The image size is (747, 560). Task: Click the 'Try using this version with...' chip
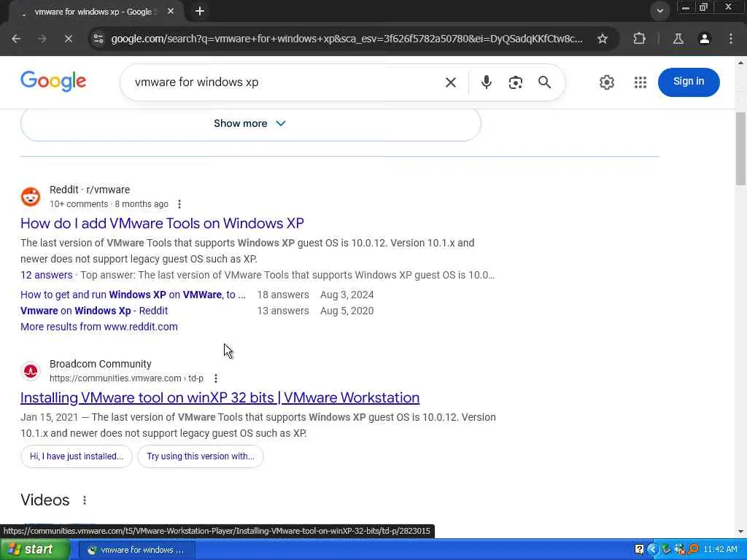click(201, 456)
